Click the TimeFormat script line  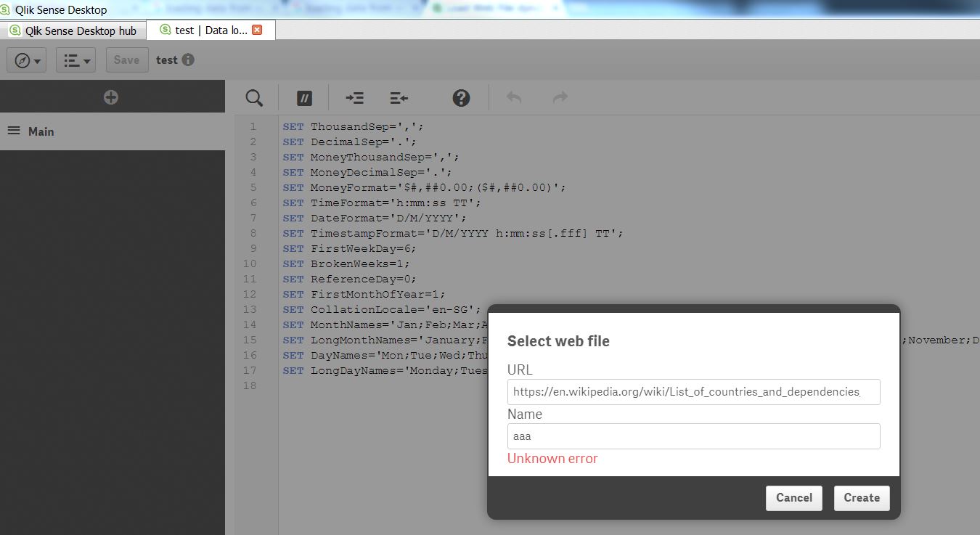(382, 203)
